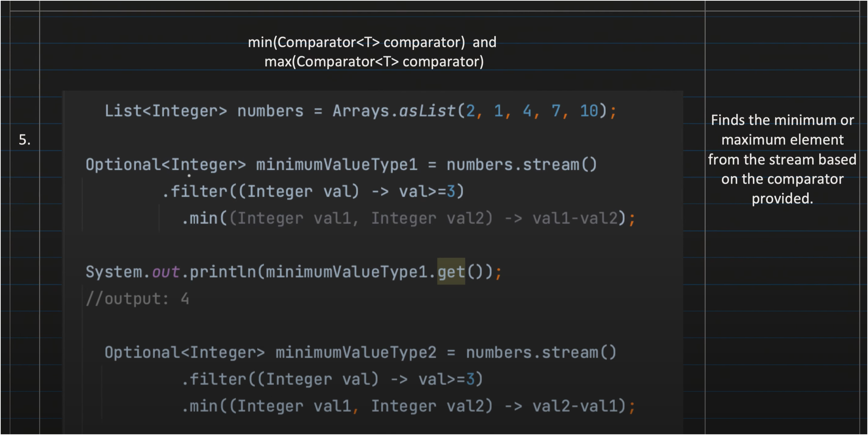
Task: Click the Arrays.asList method call
Action: click(x=394, y=111)
